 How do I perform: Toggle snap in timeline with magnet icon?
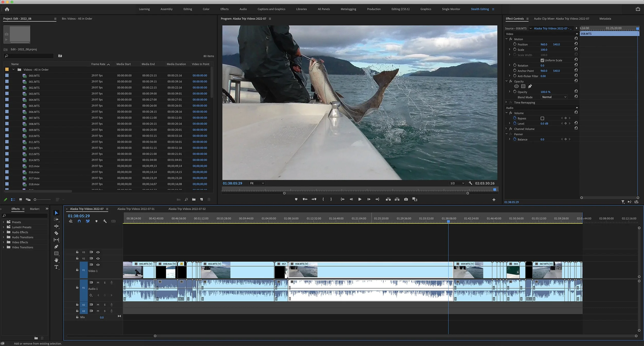coord(79,221)
